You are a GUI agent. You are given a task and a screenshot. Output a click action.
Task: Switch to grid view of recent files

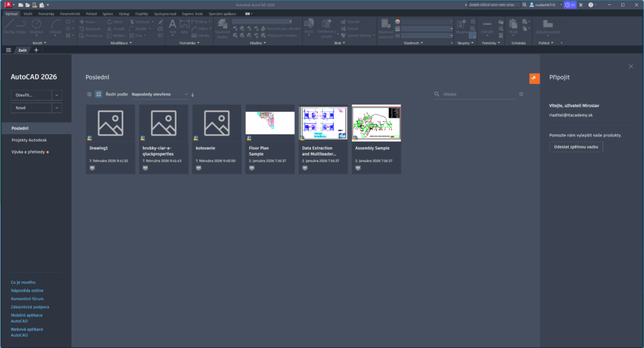[x=99, y=94]
